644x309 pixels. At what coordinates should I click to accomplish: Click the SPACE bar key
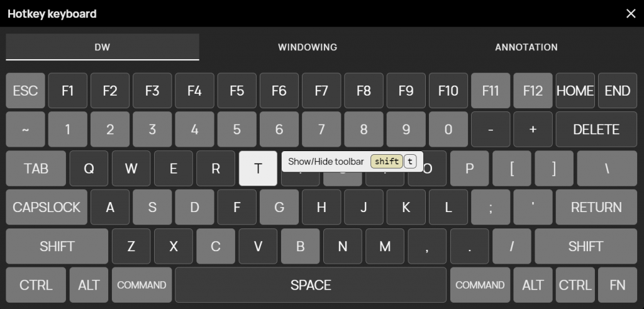pyautogui.click(x=311, y=284)
